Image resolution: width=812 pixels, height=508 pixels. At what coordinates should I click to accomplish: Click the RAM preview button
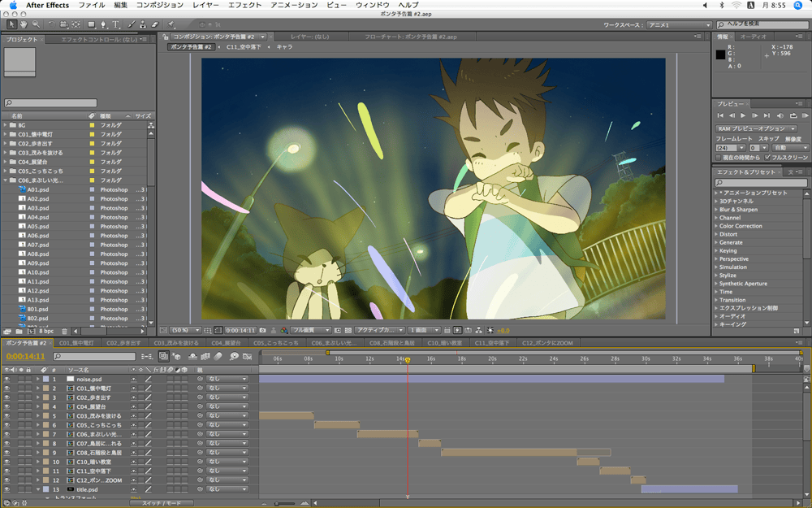806,115
